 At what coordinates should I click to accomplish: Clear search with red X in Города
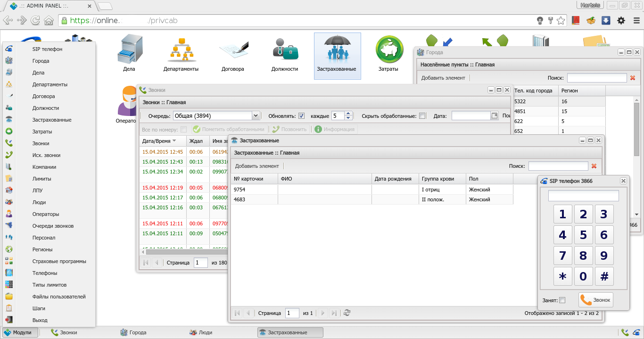point(633,78)
